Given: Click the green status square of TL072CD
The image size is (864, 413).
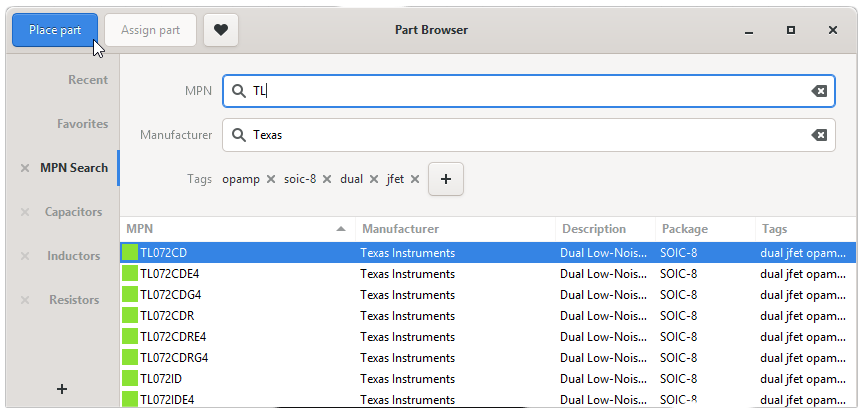Looking at the screenshot, I should coord(130,253).
